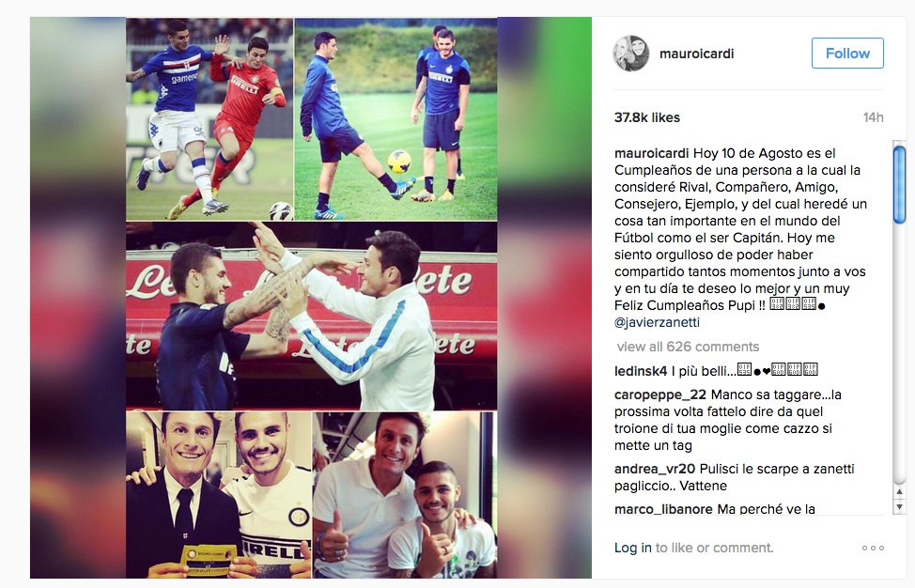The width and height of the screenshot is (915, 588).
Task: Click the scrollbar down arrow in comments
Action: tap(899, 507)
